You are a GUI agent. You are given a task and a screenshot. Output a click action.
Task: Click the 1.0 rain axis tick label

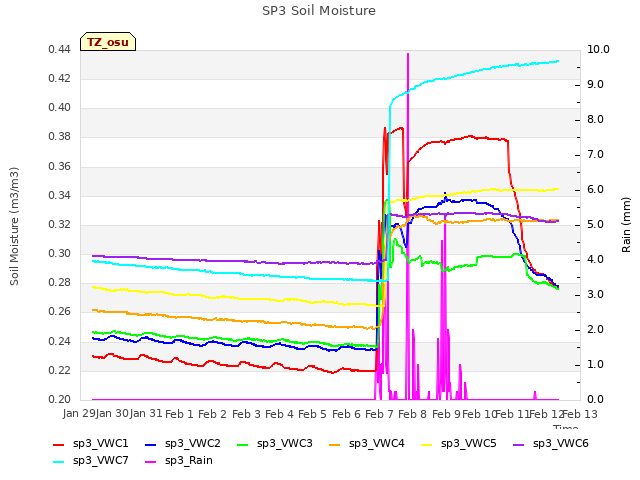coord(596,365)
